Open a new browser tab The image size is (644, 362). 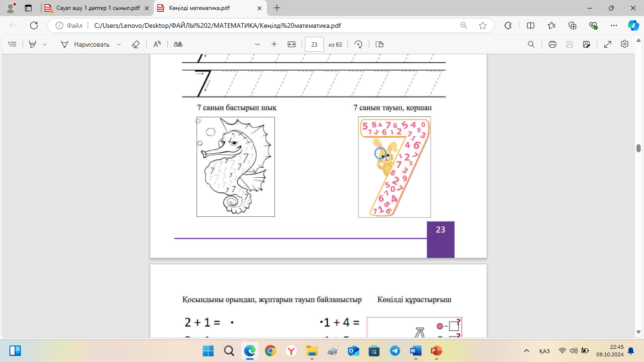coord(277,8)
